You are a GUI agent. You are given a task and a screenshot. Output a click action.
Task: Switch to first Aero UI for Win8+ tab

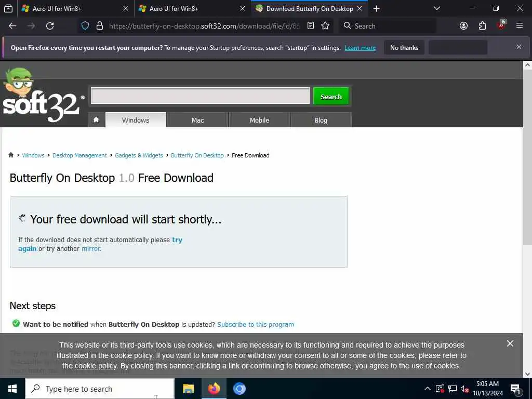[75, 9]
